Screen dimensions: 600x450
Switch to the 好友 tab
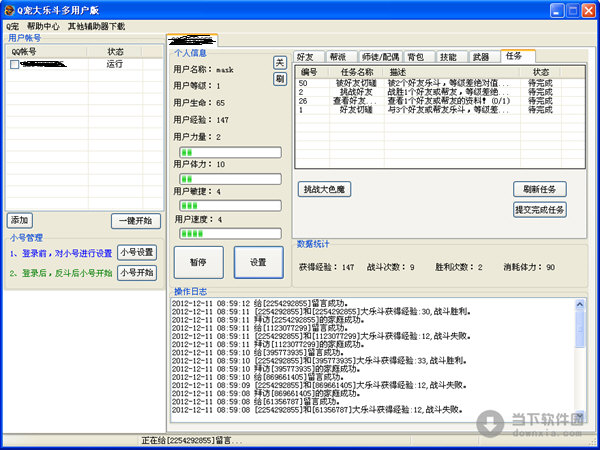pos(308,57)
